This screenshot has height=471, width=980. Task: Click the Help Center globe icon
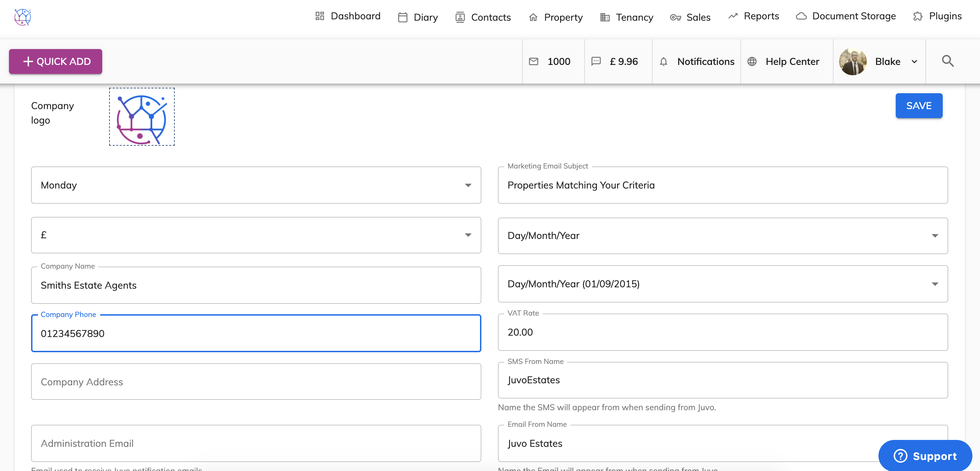point(752,61)
